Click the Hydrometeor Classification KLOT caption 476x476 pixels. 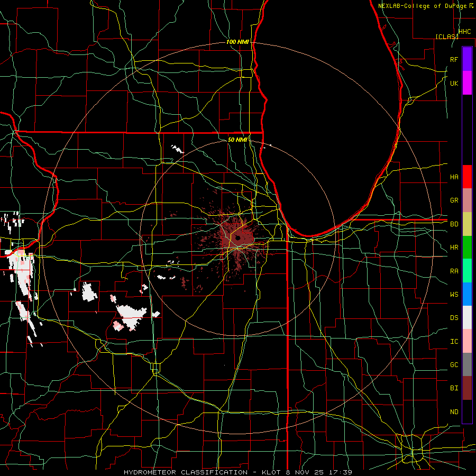pyautogui.click(x=238, y=472)
